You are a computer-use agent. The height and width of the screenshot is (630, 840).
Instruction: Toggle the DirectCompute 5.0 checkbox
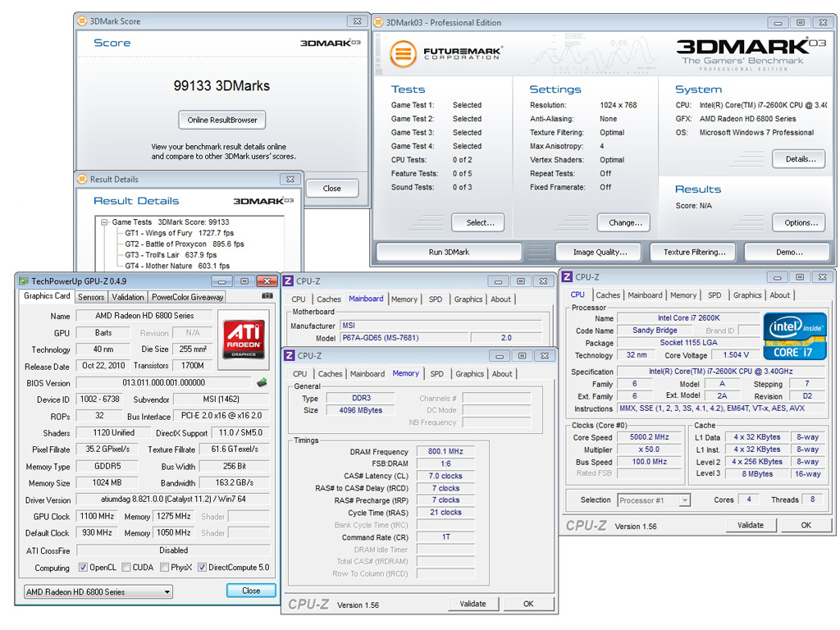[202, 568]
